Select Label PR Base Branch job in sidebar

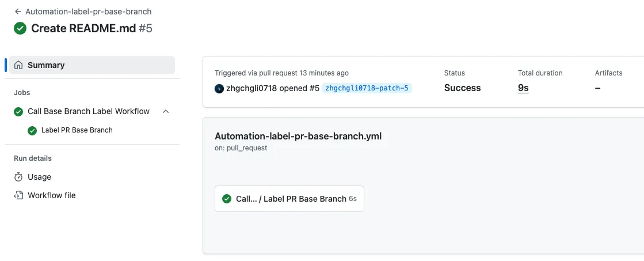(77, 130)
